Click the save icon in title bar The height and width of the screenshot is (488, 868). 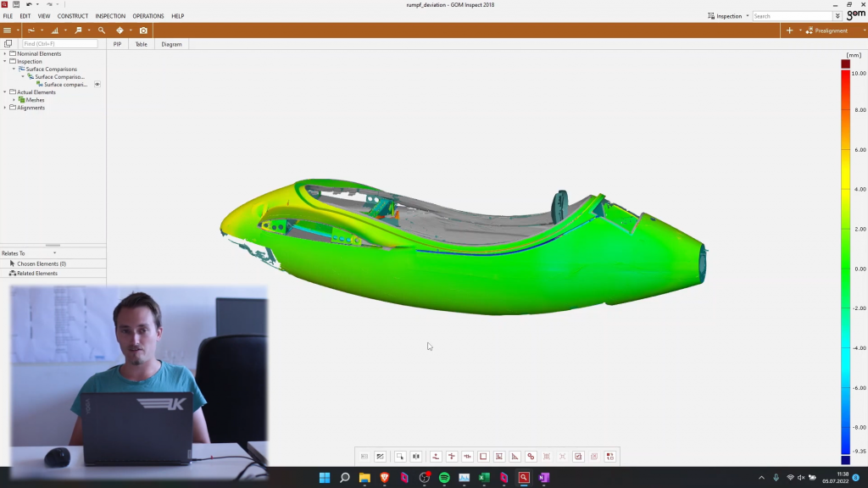[x=16, y=4]
